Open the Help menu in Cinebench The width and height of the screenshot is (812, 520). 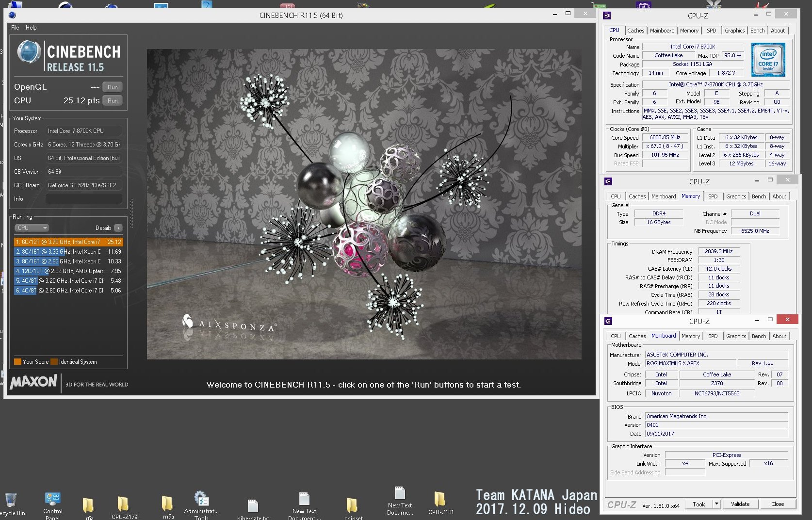[31, 28]
